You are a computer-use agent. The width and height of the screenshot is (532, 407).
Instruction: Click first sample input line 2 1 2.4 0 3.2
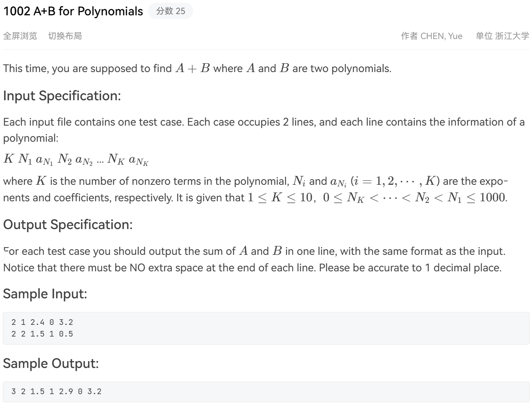42,322
